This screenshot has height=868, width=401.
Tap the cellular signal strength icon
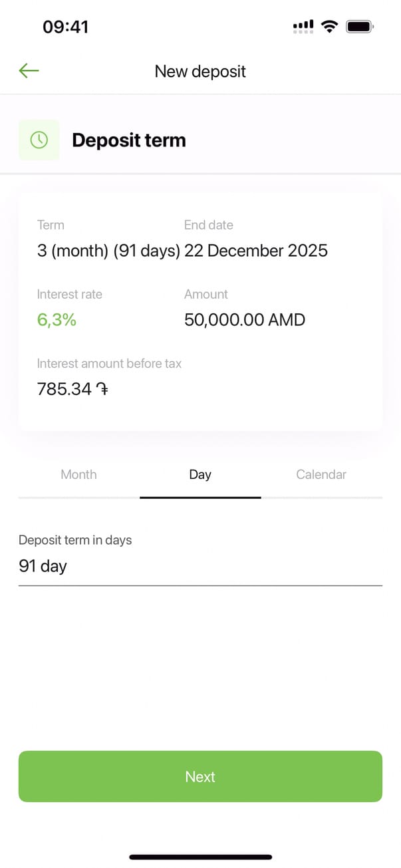tap(303, 27)
